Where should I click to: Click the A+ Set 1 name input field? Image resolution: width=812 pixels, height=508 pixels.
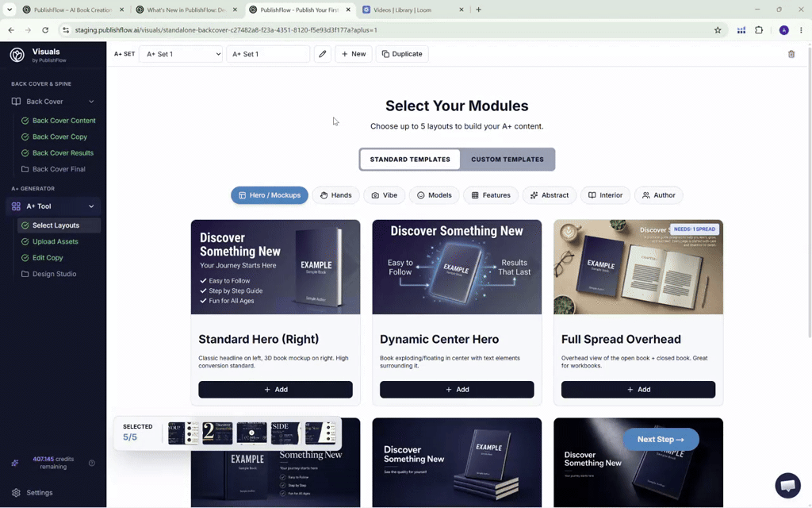pos(268,54)
